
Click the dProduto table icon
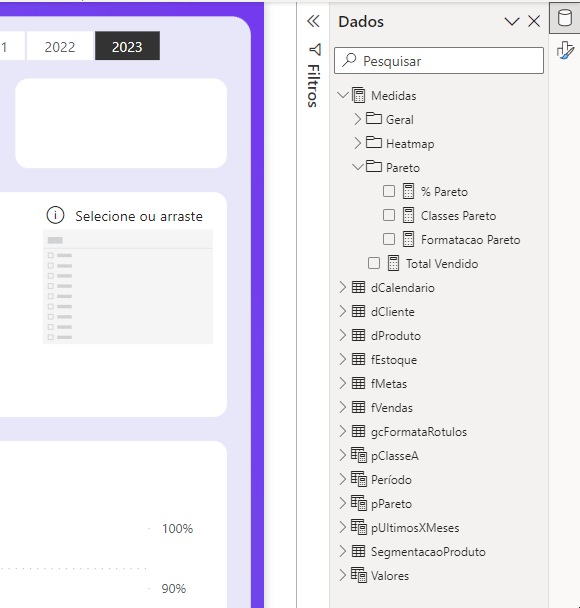tap(358, 335)
